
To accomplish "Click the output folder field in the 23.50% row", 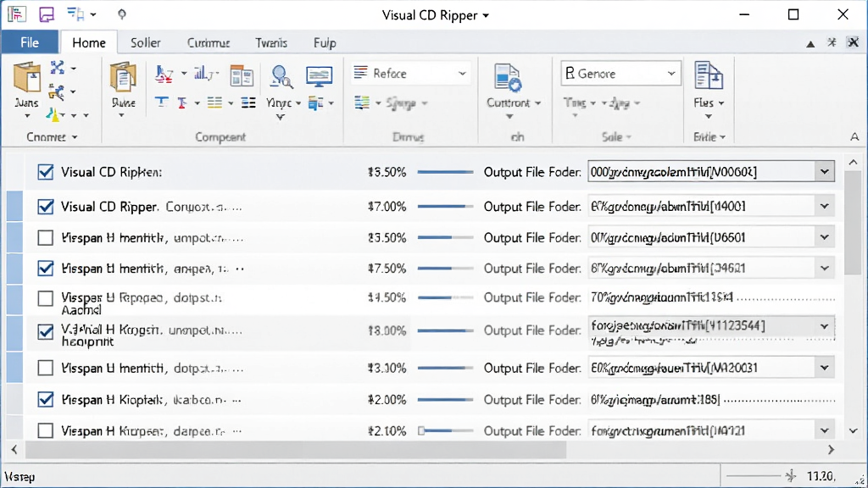I will [711, 237].
